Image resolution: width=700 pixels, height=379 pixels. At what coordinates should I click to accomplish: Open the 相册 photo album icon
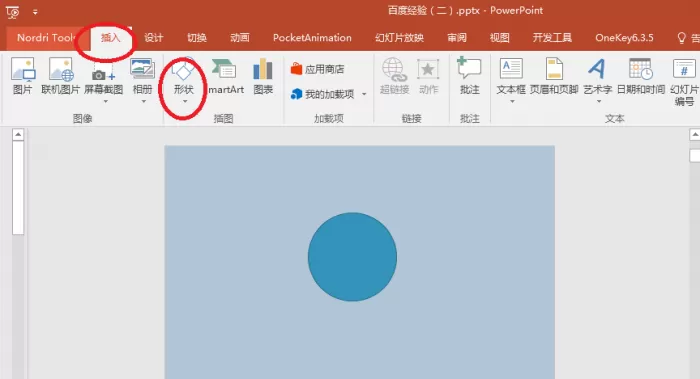coord(142,69)
